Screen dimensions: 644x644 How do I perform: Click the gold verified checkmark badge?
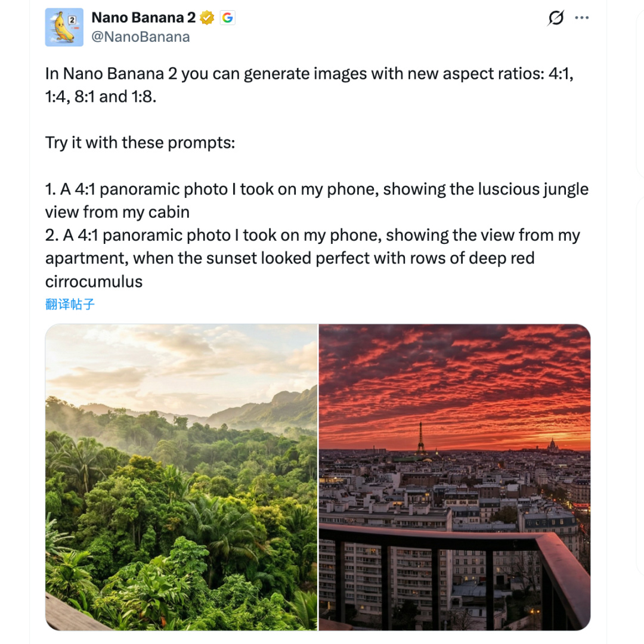click(x=207, y=18)
